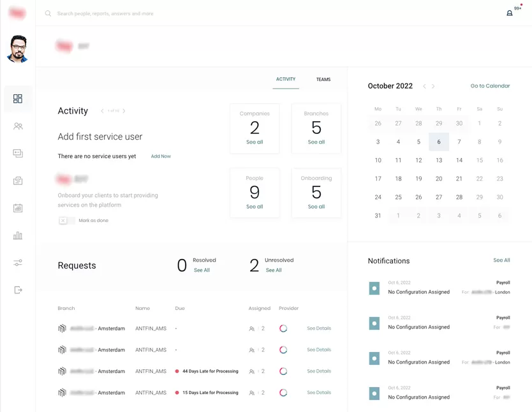Click the Add Now link

[161, 156]
